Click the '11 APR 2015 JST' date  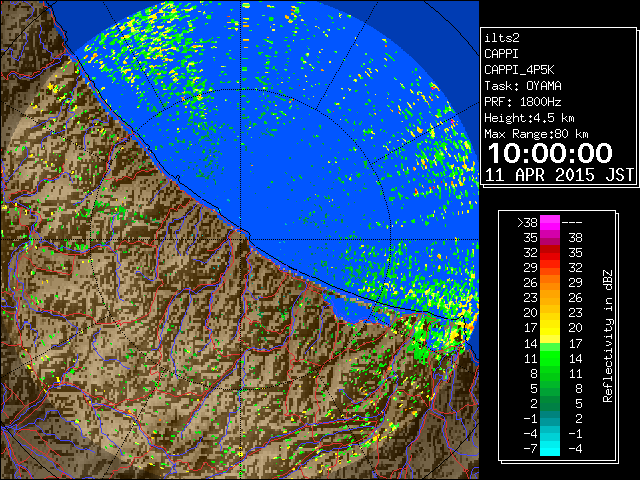560,175
